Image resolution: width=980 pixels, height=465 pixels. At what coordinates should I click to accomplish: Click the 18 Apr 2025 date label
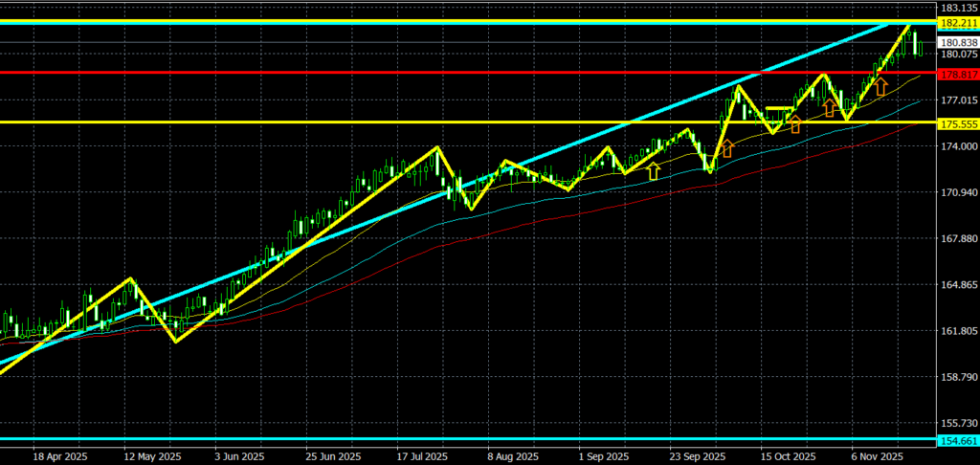58,456
